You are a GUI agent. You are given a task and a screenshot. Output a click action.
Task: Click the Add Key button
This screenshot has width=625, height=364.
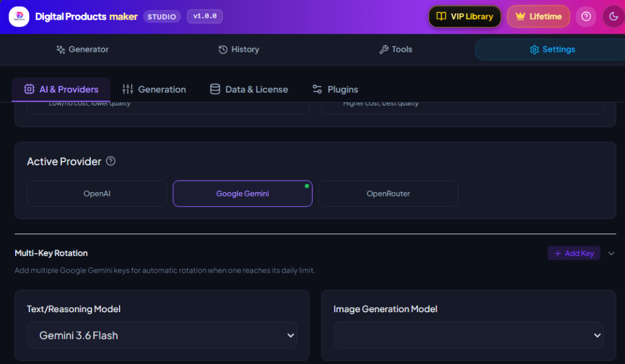coord(574,253)
